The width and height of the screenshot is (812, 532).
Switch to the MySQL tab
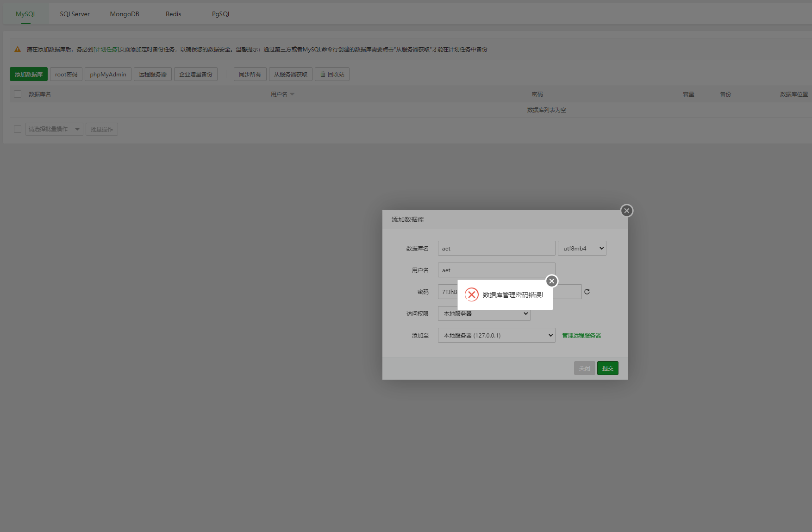pyautogui.click(x=26, y=14)
